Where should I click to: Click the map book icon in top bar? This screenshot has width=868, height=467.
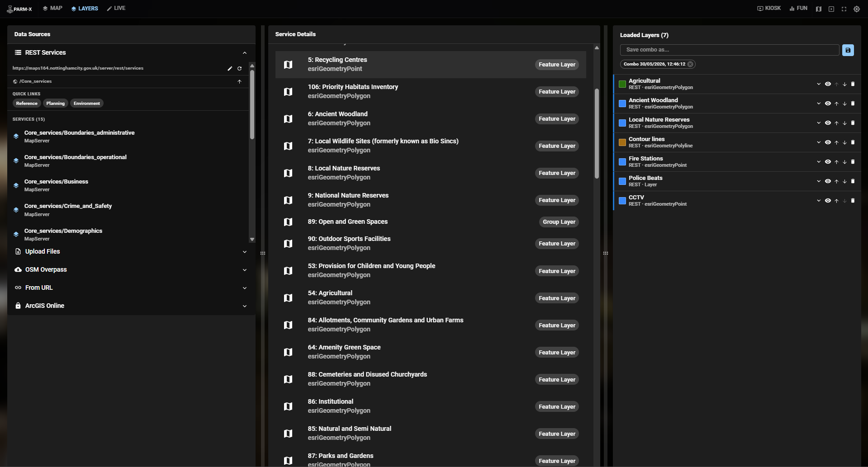tap(819, 9)
